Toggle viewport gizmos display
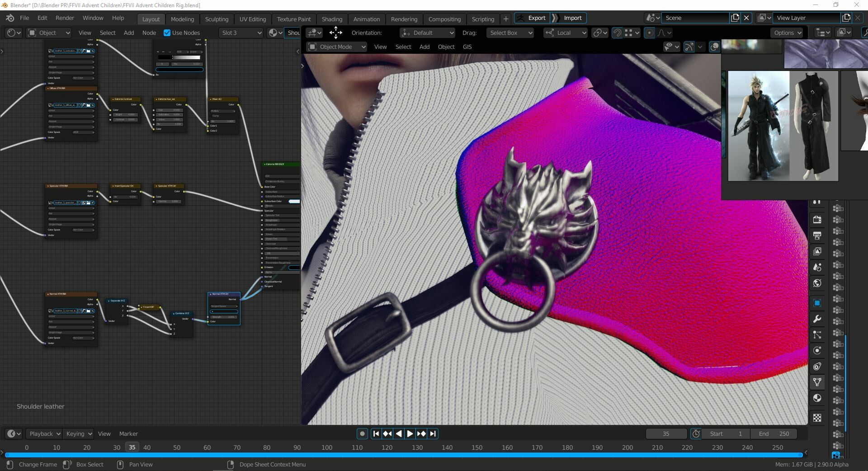 coord(689,47)
